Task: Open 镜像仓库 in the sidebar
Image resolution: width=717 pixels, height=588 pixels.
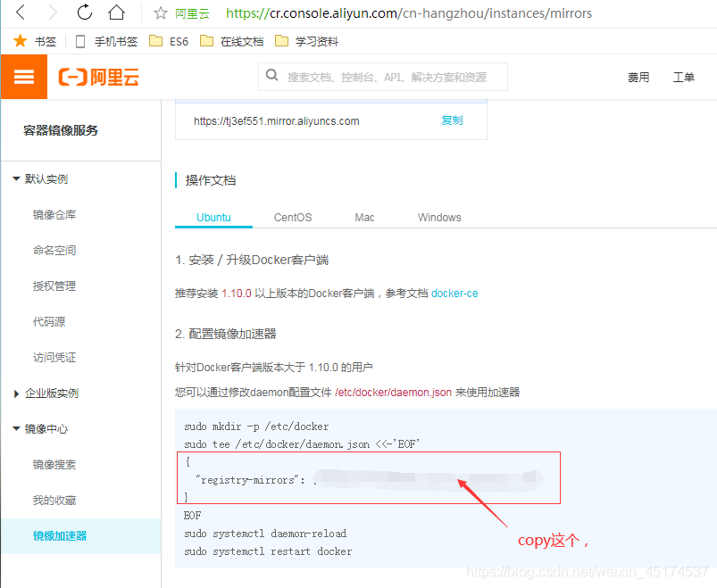Action: coord(54,215)
